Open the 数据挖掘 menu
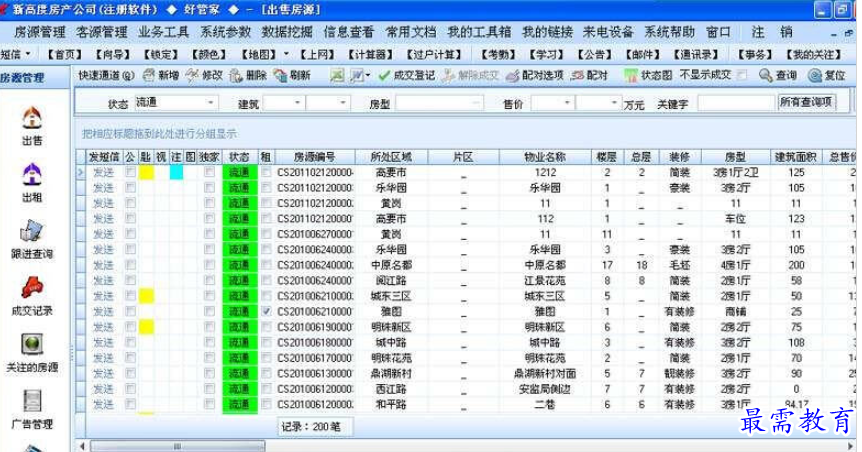The height and width of the screenshot is (452, 862). (x=287, y=32)
